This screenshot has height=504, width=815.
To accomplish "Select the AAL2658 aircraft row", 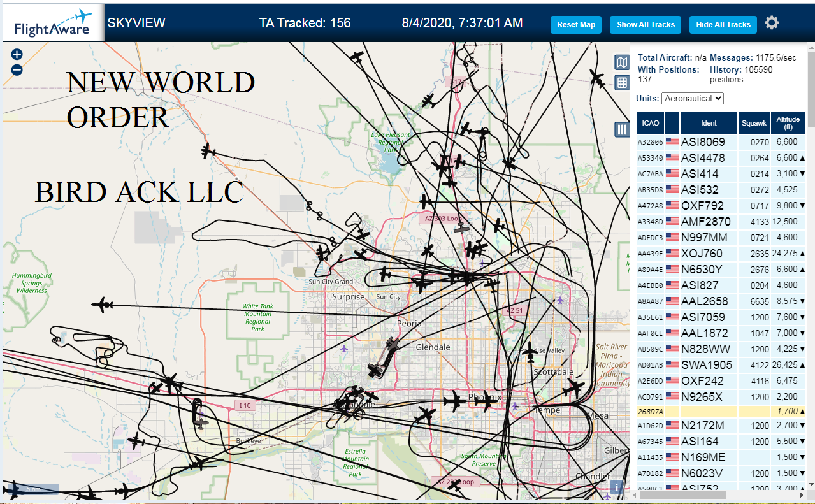I will tap(722, 301).
